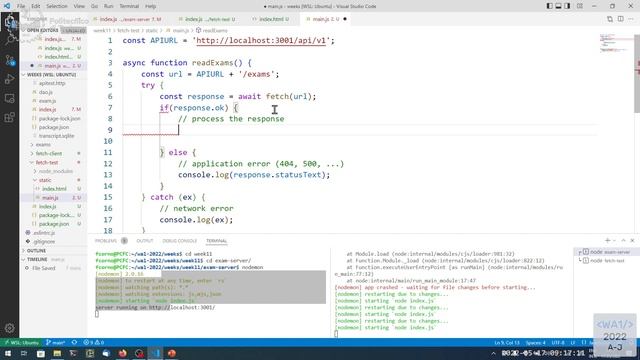Switch to the index.html editor tab

click(272, 19)
